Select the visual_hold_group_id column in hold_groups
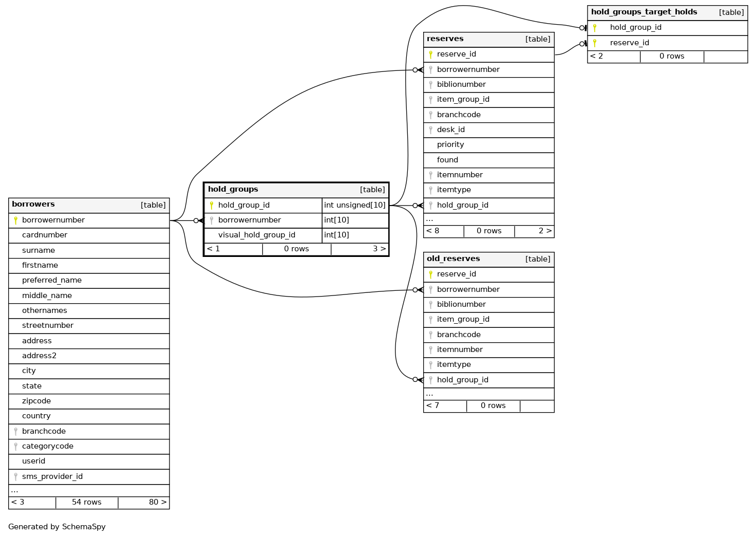 tap(256, 235)
